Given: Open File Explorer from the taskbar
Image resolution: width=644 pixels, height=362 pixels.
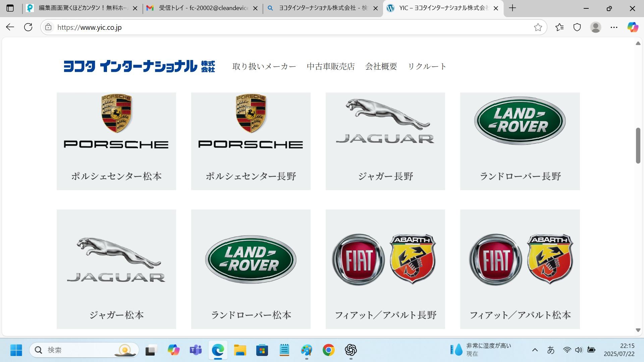Looking at the screenshot, I should pyautogui.click(x=240, y=350).
